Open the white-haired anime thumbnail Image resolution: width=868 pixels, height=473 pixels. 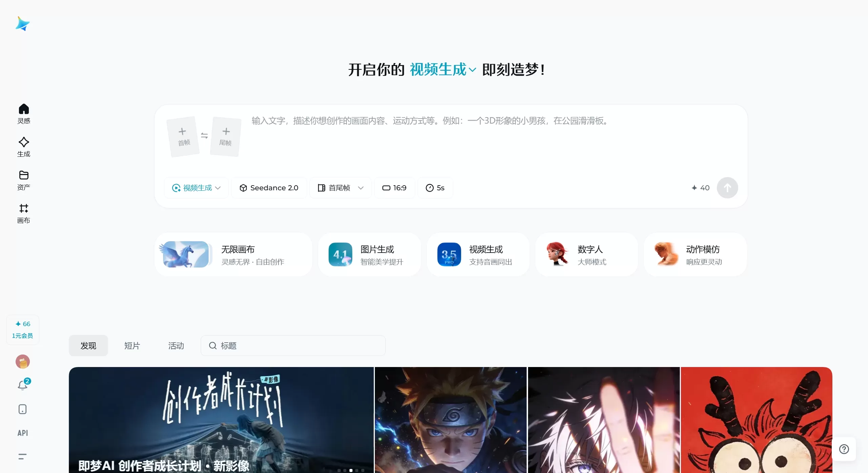click(604, 420)
